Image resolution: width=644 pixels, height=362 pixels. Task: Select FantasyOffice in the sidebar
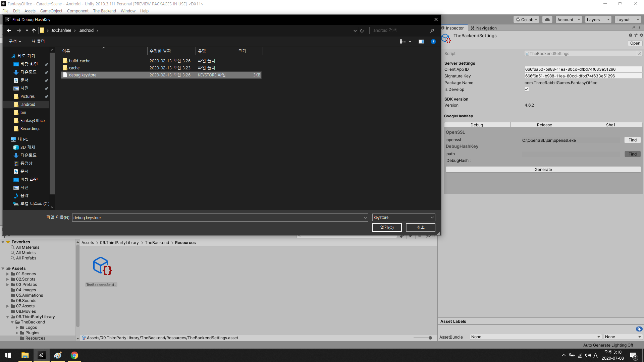(32, 121)
